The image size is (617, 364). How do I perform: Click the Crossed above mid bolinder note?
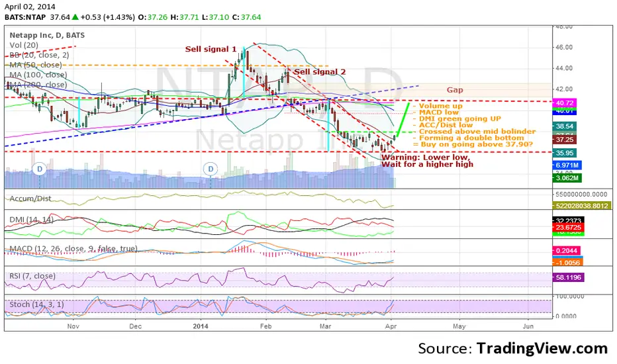click(x=474, y=132)
